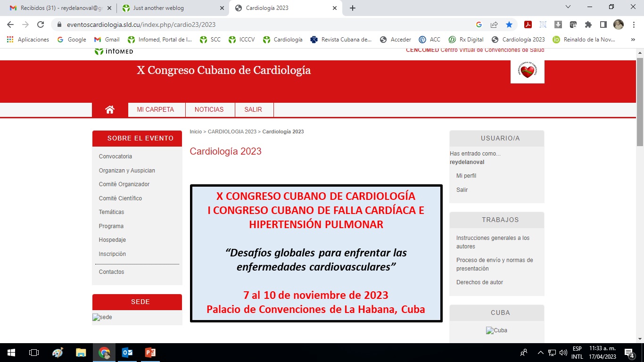Click the share page icon in address bar
Screen dimensions: 644x362
[x=494, y=25]
